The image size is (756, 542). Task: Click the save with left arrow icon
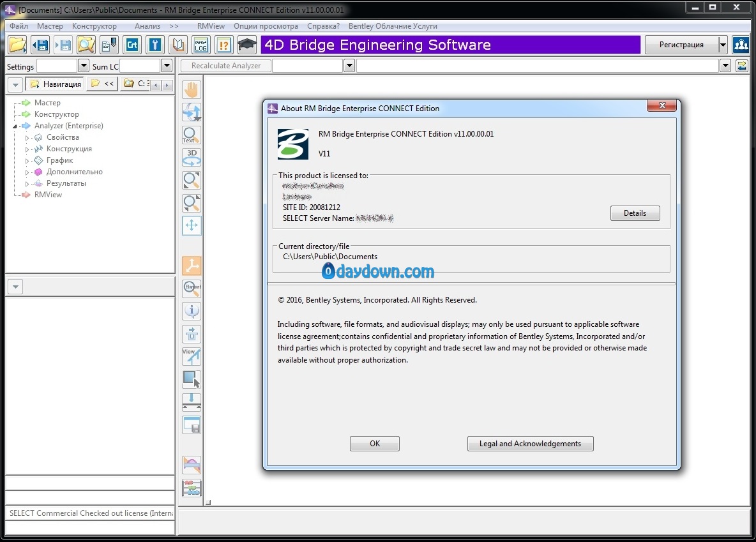pos(40,45)
